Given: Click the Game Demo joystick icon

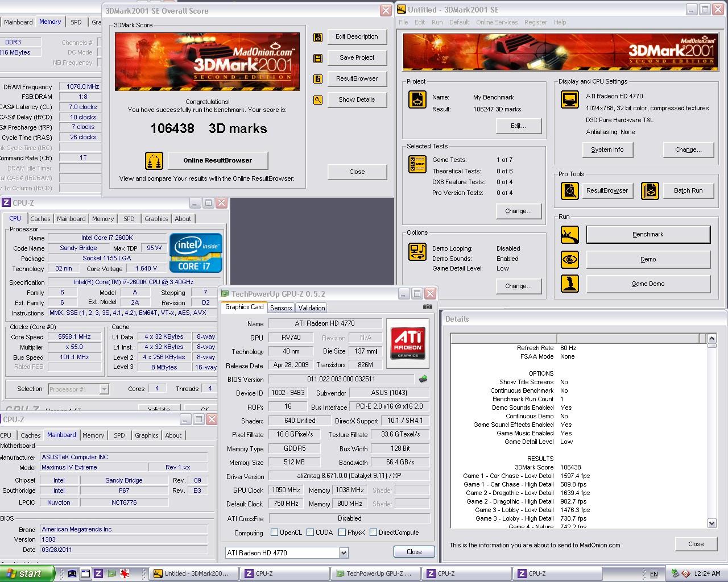Looking at the screenshot, I should pos(570,284).
